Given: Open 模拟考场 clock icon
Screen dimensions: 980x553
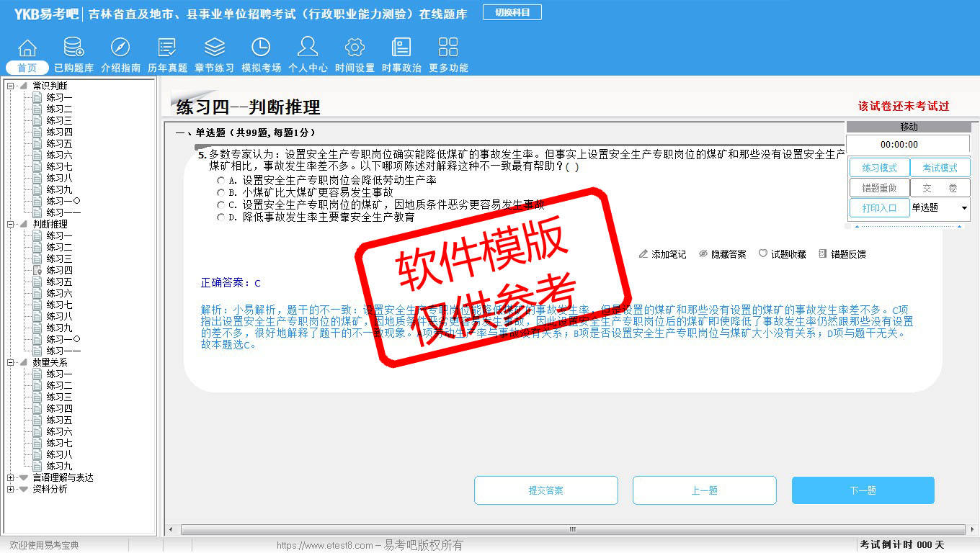Looking at the screenshot, I should [261, 48].
